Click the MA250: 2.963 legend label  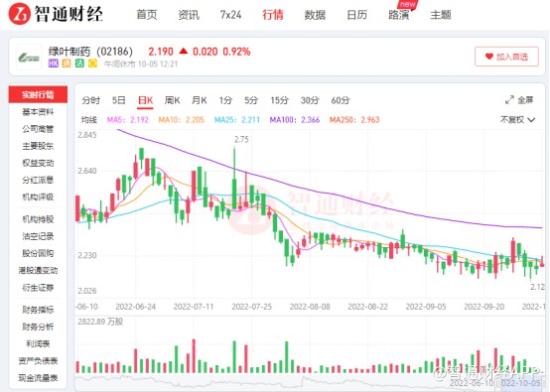[x=354, y=120]
